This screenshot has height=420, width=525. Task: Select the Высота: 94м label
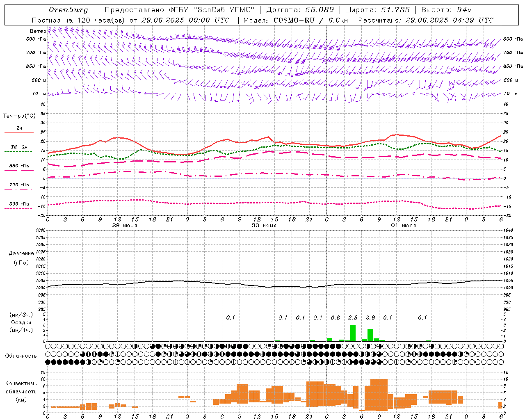447,10
